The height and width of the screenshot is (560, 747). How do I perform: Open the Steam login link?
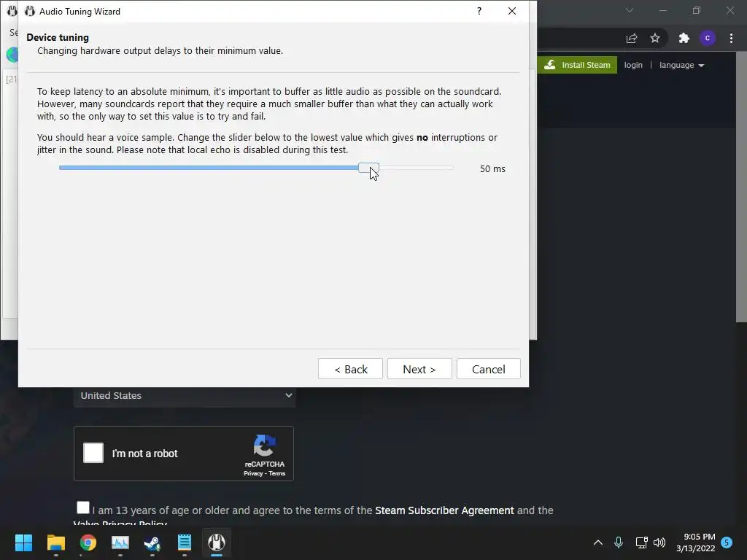633,65
